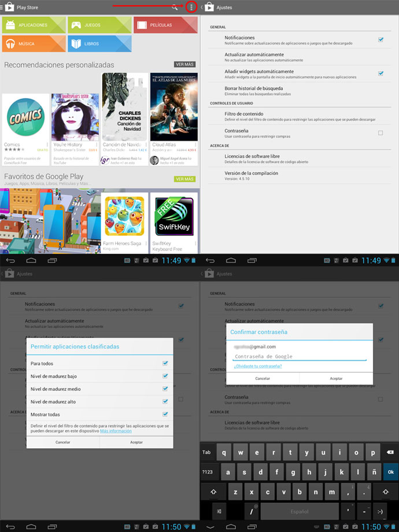Toggle the Contraseña checkbox in top-right Ajustes screen
The image size is (399, 532).
(x=380, y=133)
